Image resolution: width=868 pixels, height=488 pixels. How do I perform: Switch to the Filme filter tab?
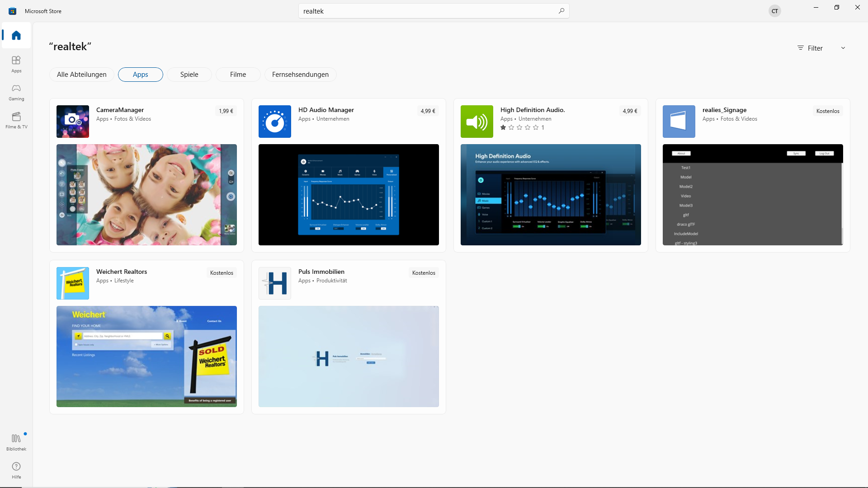coord(238,75)
